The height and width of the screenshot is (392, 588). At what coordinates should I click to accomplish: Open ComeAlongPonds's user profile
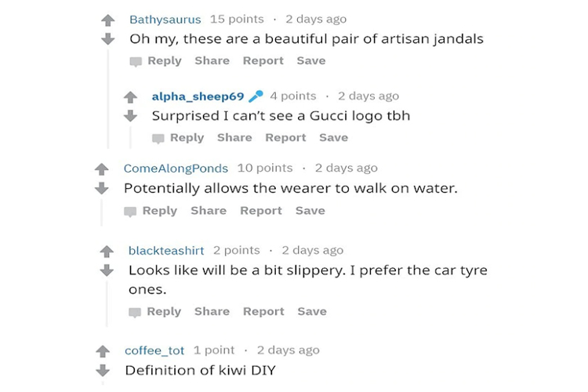click(176, 168)
